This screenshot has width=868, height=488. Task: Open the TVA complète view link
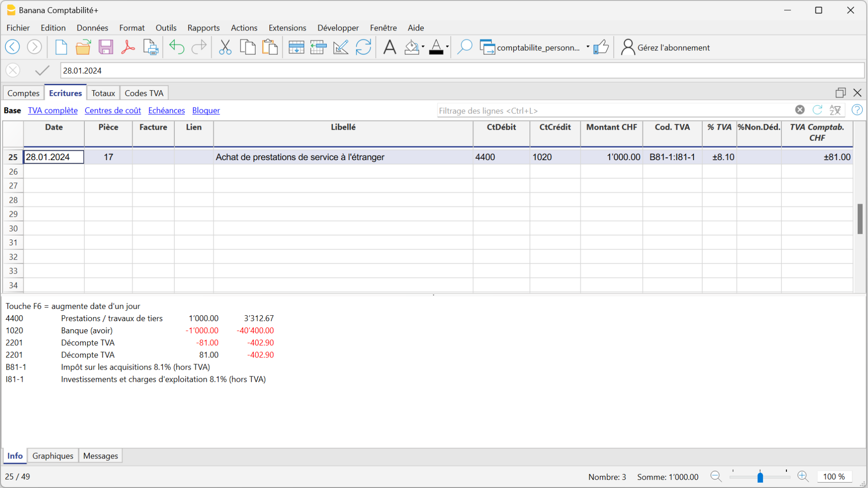pos(52,110)
